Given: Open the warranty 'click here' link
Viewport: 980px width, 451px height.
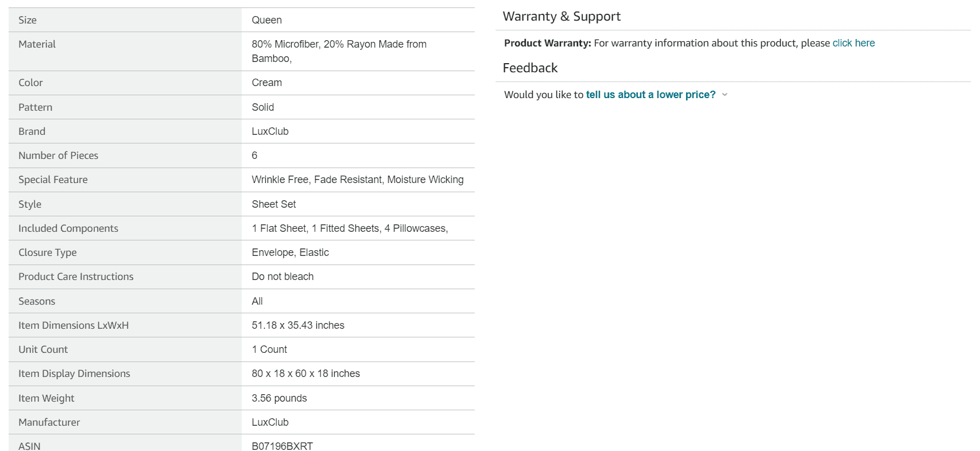Looking at the screenshot, I should click(x=853, y=43).
